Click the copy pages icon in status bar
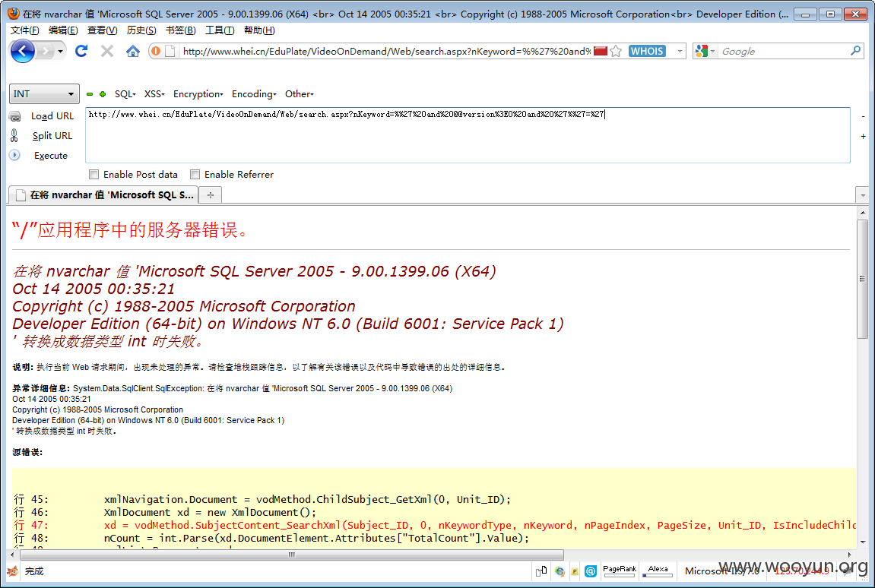 pyautogui.click(x=541, y=571)
